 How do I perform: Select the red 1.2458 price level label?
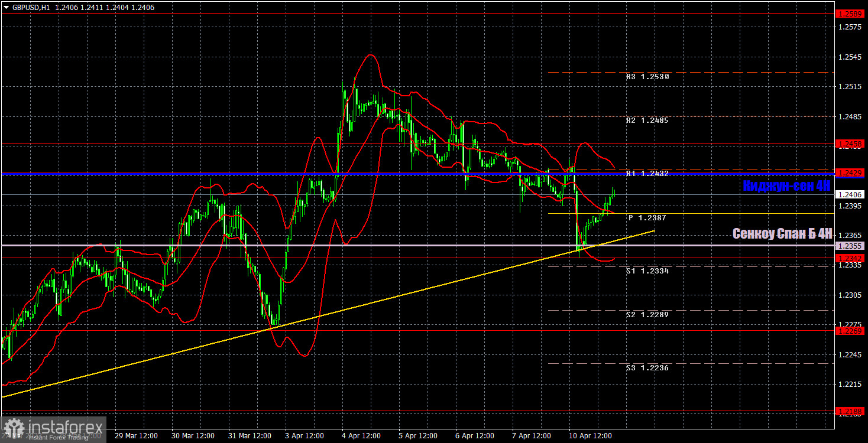(851, 144)
